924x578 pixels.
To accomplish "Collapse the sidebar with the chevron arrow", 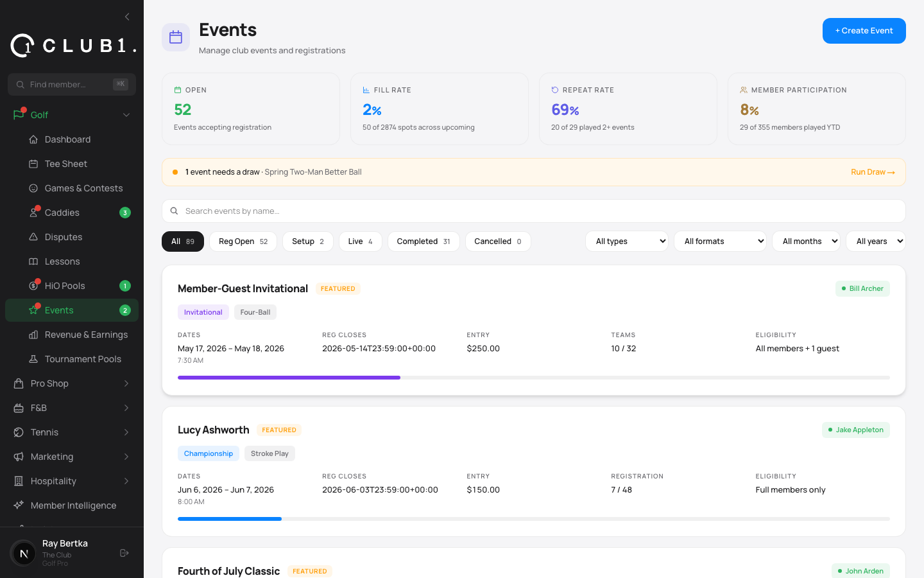I will point(127,17).
